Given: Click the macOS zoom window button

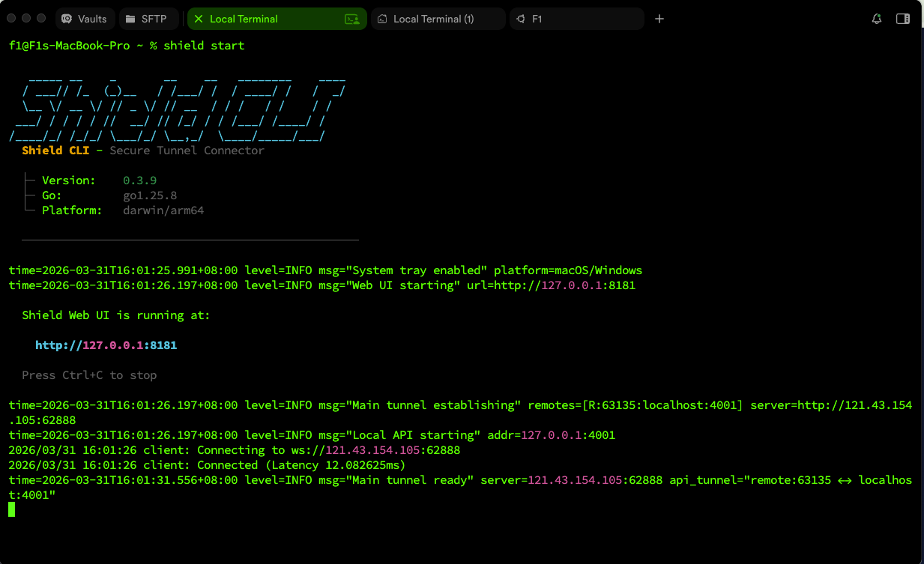Looking at the screenshot, I should pos(41,18).
